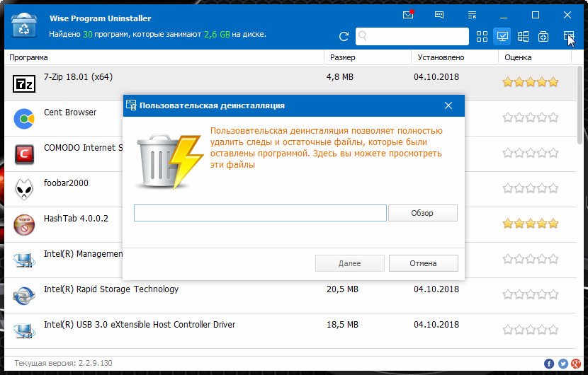
Task: Select the HashTab 4.0.0.2 entry name
Action: pos(76,219)
